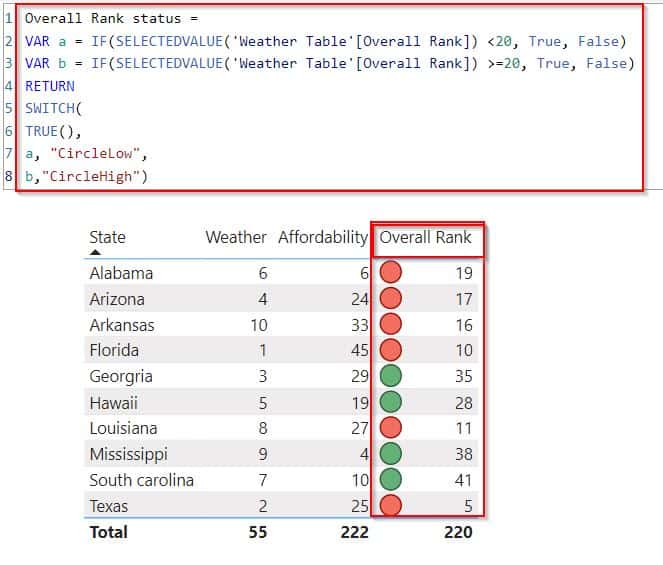Image resolution: width=663 pixels, height=565 pixels.
Task: Click the green circle icon in Mississippi row
Action: pos(390,453)
